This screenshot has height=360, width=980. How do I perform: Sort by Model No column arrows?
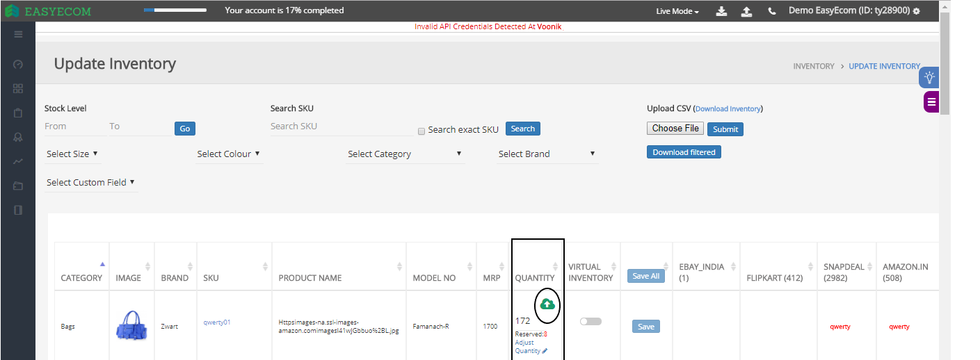pos(470,267)
